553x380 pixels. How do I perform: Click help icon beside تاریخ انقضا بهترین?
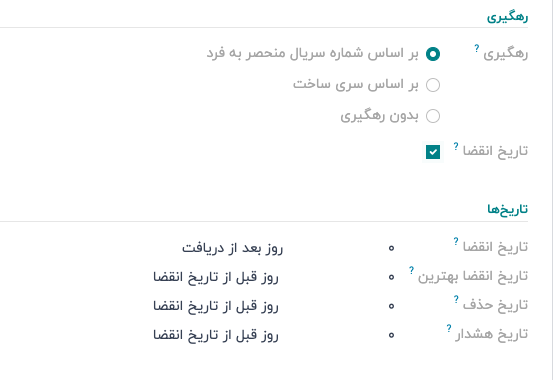tap(411, 270)
